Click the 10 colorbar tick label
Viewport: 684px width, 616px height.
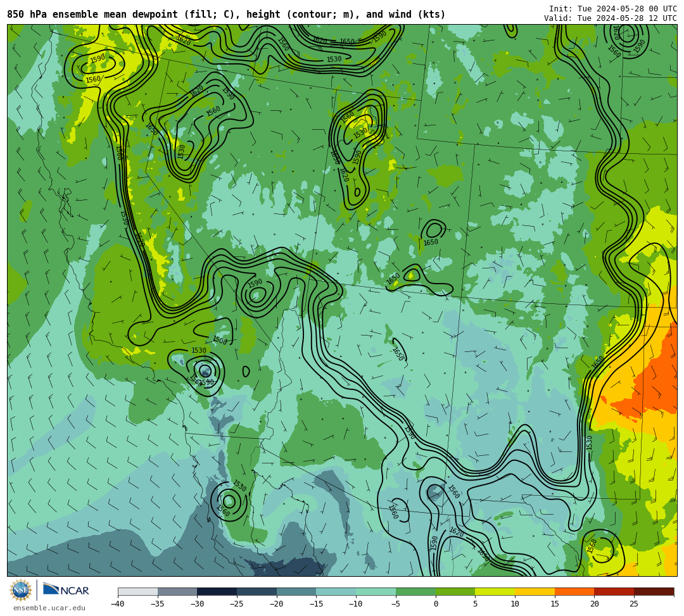(x=515, y=604)
